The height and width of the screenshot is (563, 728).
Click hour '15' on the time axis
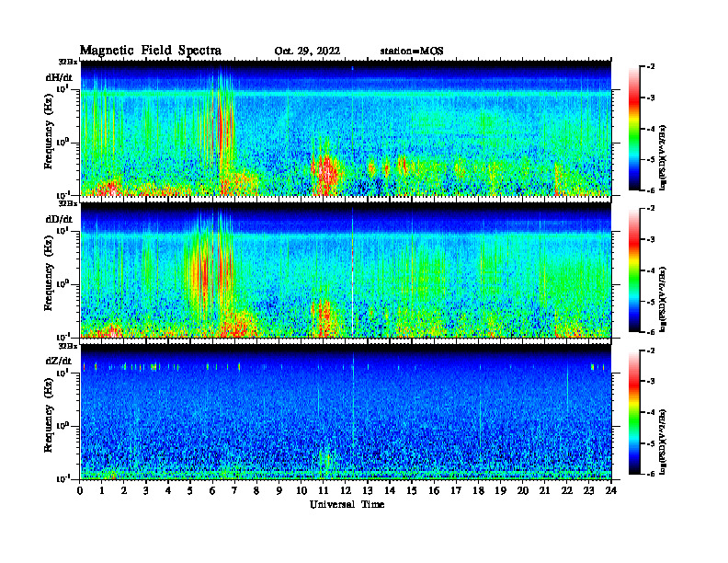coord(412,490)
